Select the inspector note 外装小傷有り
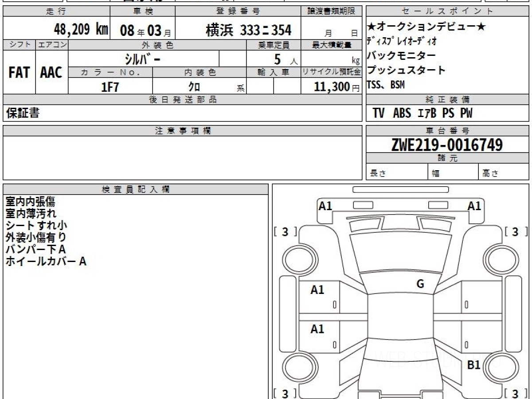Screen dimensions: 532x399 coord(36,238)
